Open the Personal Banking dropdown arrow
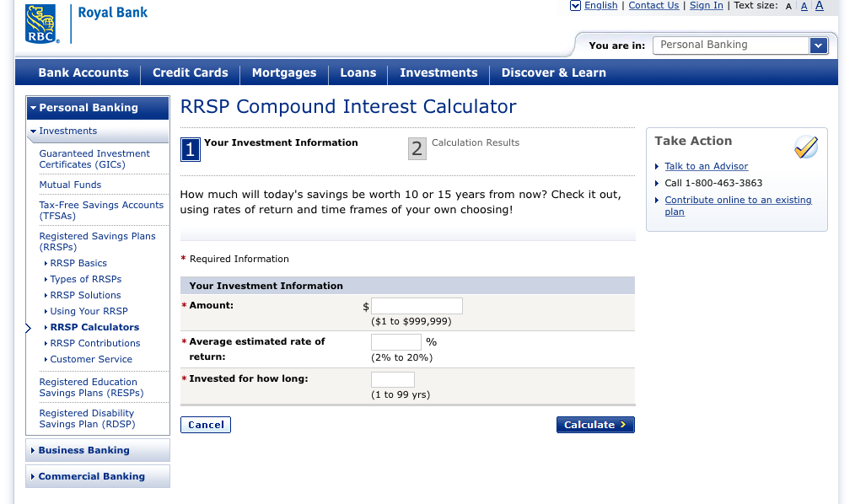This screenshot has width=855, height=504. coord(819,46)
